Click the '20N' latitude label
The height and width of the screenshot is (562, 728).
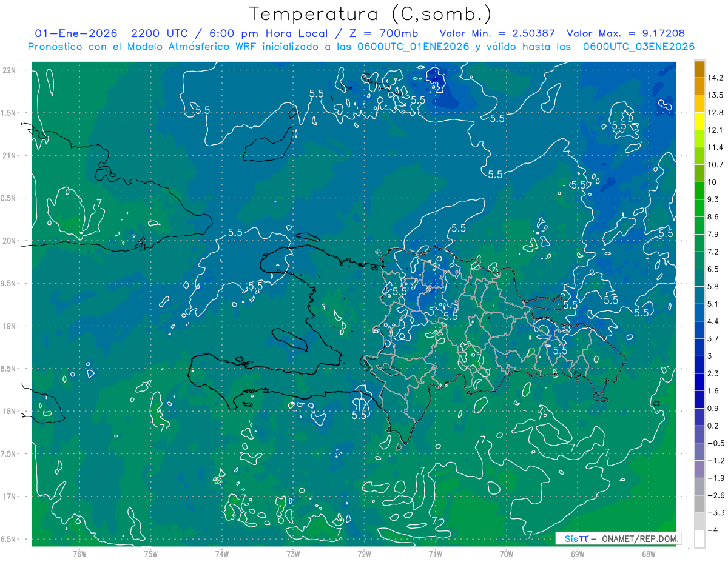[x=10, y=241]
